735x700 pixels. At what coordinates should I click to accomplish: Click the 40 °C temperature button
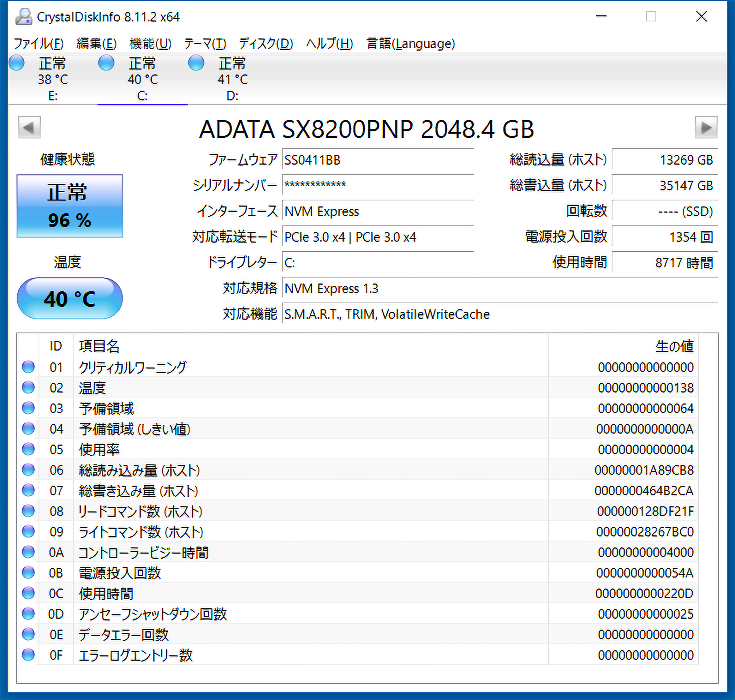70,298
